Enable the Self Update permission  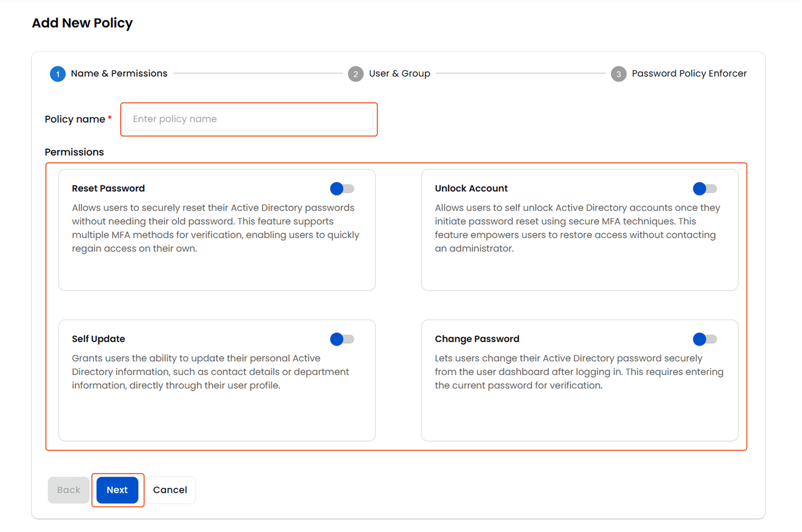tap(342, 339)
